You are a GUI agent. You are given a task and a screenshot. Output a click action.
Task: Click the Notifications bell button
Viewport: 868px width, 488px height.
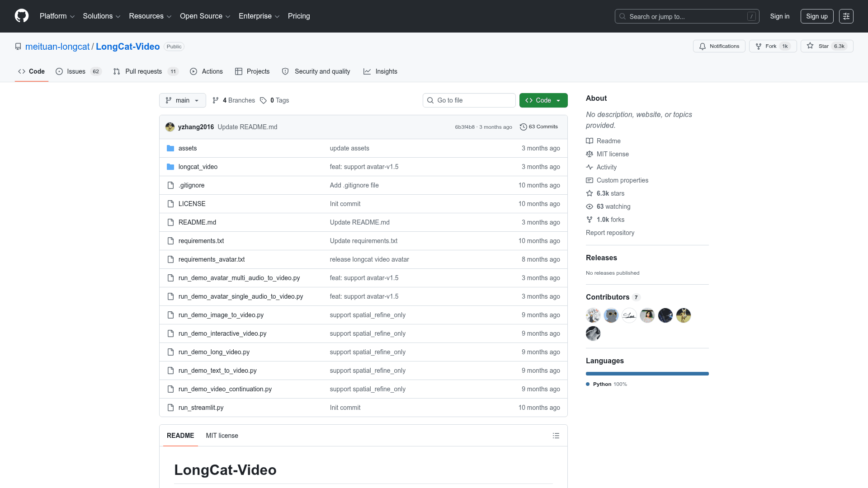719,46
